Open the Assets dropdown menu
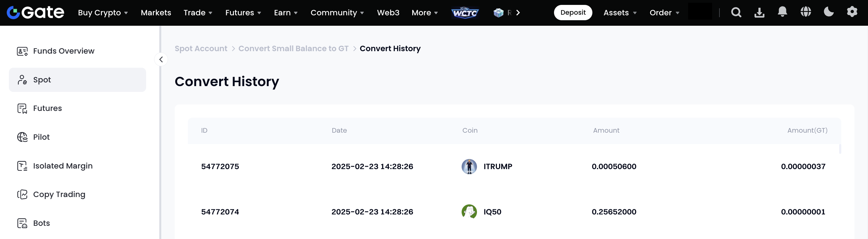Viewport: 868px width, 239px height. (620, 13)
